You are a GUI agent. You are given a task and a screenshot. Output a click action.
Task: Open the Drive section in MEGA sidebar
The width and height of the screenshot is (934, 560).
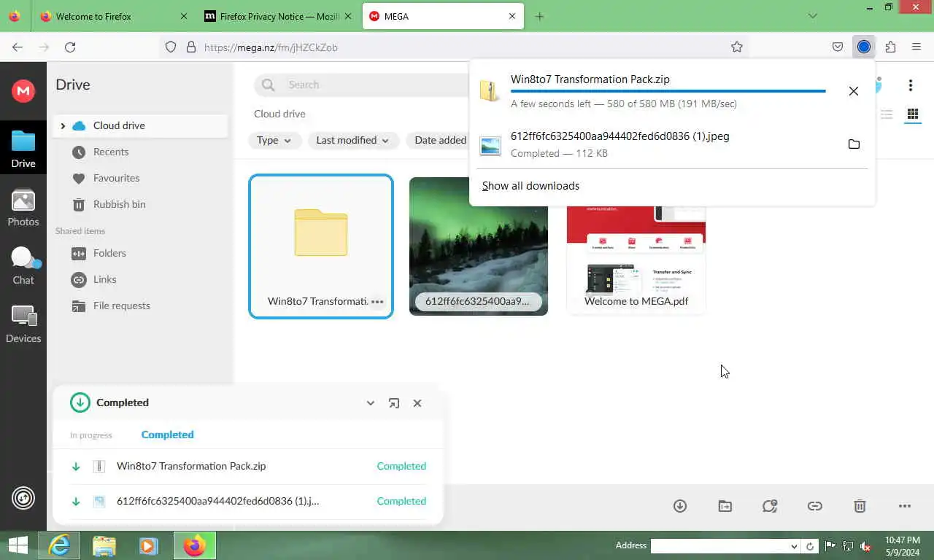pos(23,149)
